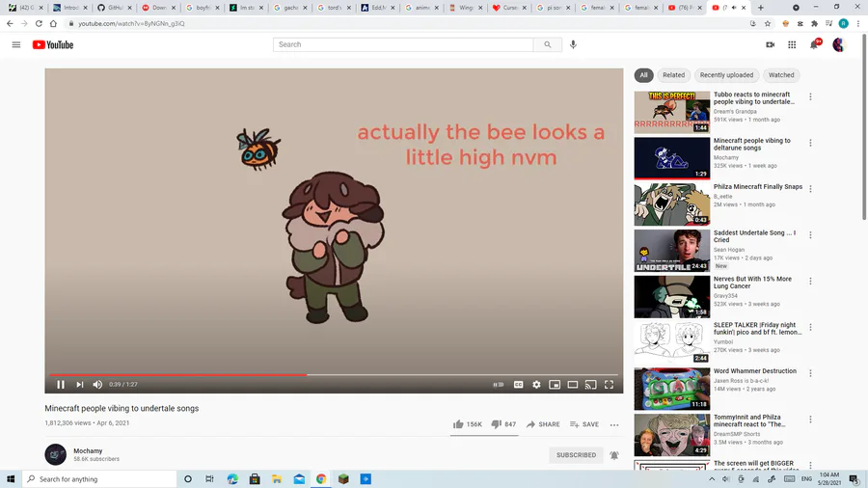
Task: Enter full screen mode
Action: coord(609,385)
